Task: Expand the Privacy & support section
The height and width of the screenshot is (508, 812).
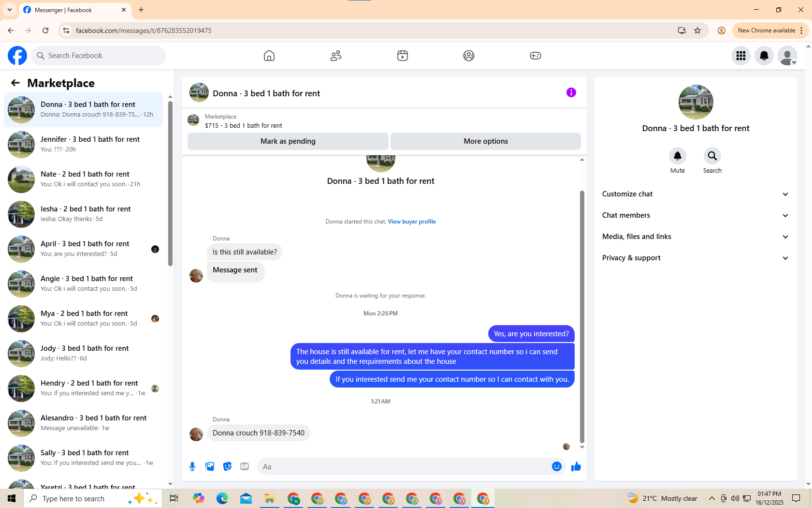Action: tap(696, 258)
